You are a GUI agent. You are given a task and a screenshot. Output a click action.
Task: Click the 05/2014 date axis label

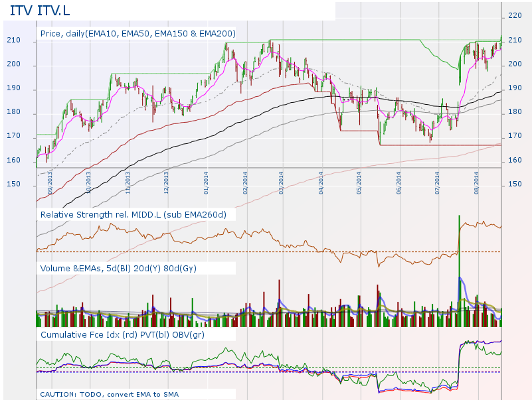pos(359,183)
